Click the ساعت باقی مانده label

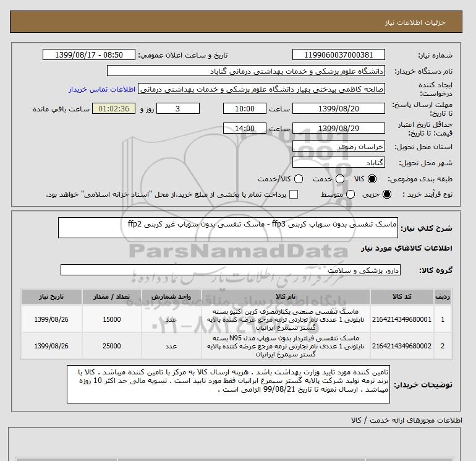61,109
